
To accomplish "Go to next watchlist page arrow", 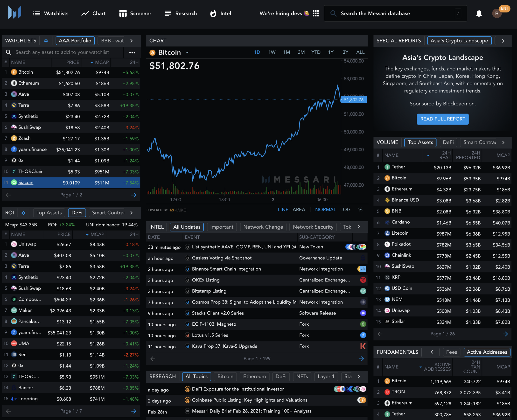I will pos(134,195).
